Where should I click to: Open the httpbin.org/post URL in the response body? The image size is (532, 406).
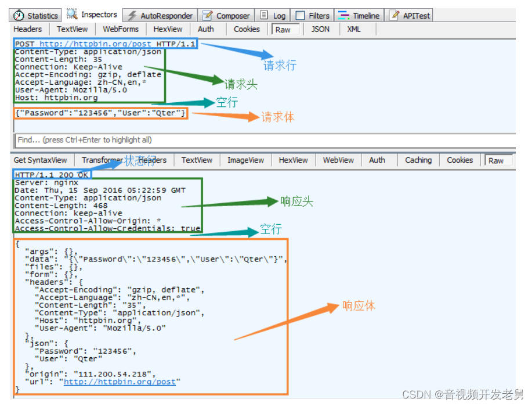120,382
